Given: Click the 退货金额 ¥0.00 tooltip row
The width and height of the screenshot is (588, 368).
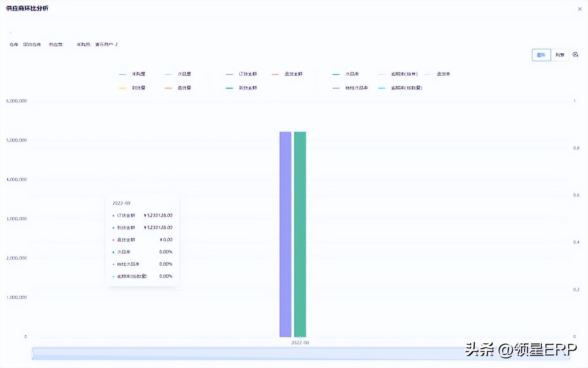Looking at the screenshot, I should point(143,240).
